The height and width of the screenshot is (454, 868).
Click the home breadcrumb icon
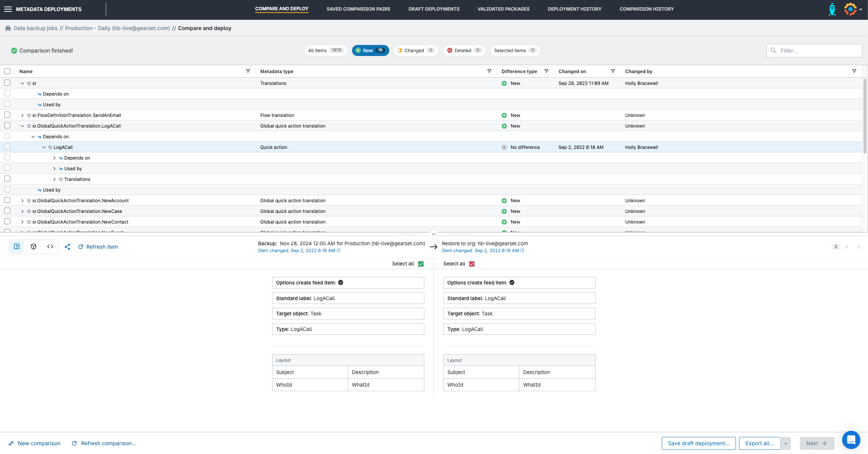8,28
